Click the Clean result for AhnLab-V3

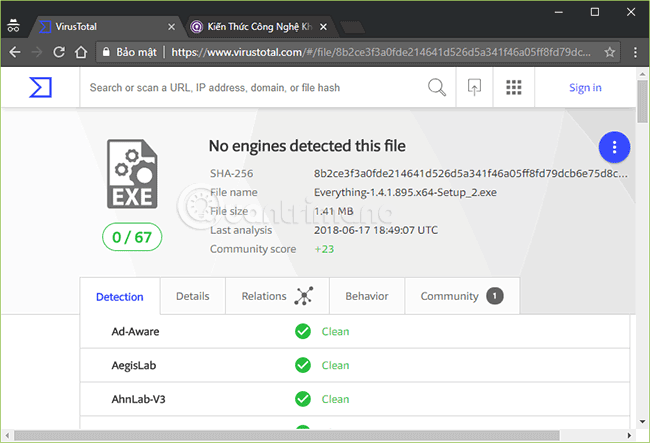coord(335,399)
